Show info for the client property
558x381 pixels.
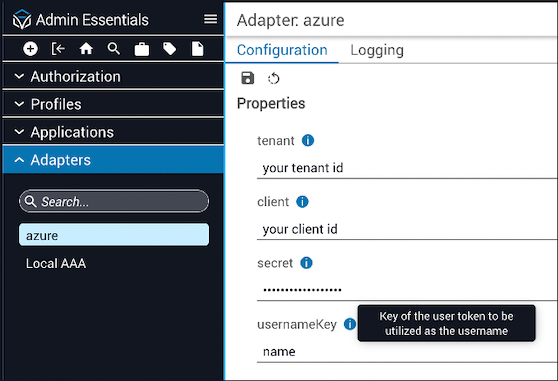[302, 202]
